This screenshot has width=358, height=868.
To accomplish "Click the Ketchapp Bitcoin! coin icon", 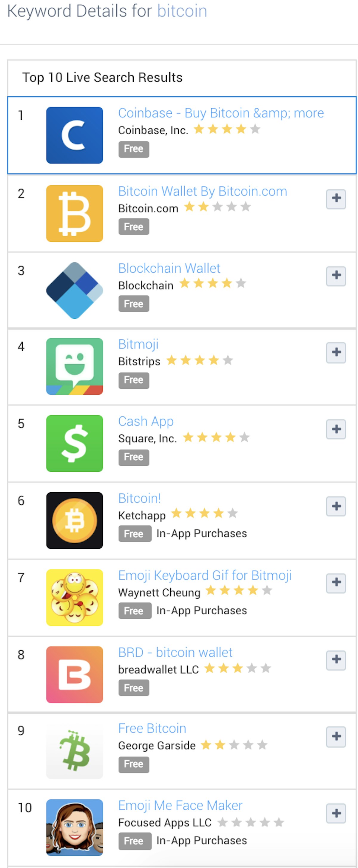I will pos(74,521).
